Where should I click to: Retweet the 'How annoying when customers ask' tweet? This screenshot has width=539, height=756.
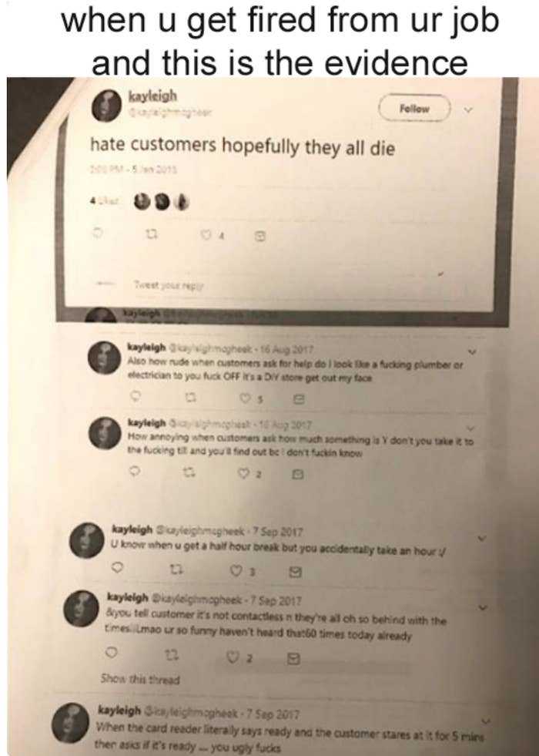pyautogui.click(x=189, y=473)
